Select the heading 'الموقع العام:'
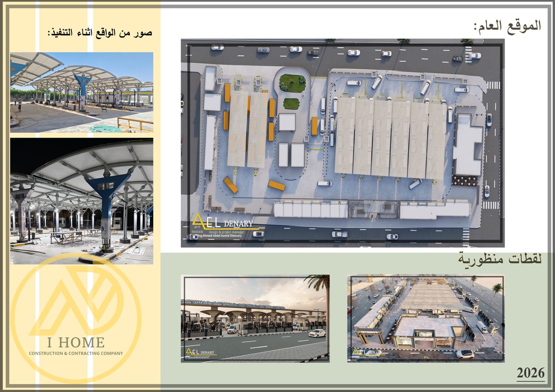The height and width of the screenshot is (392, 555). (x=507, y=26)
